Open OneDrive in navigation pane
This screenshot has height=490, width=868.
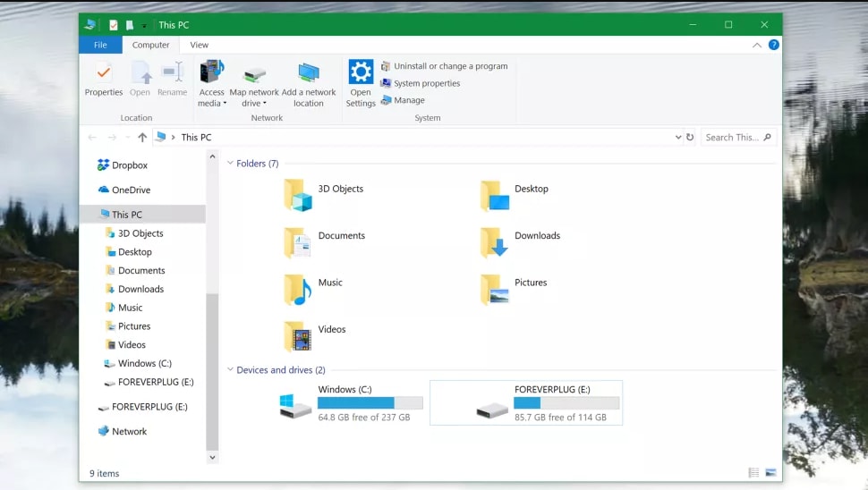tap(124, 190)
